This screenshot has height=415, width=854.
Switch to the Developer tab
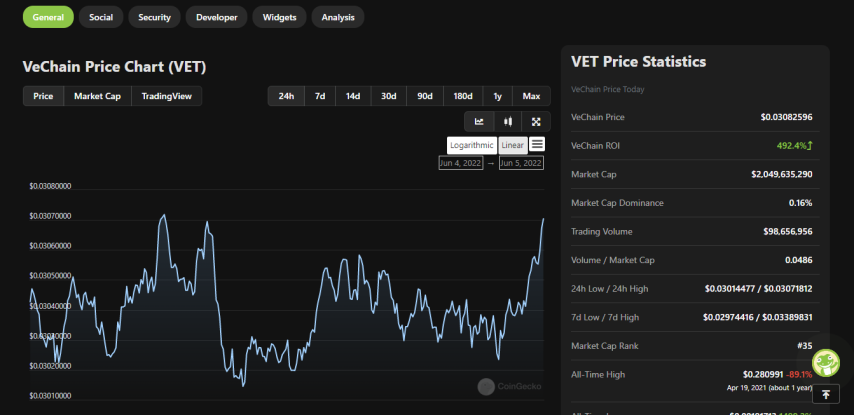tap(216, 17)
